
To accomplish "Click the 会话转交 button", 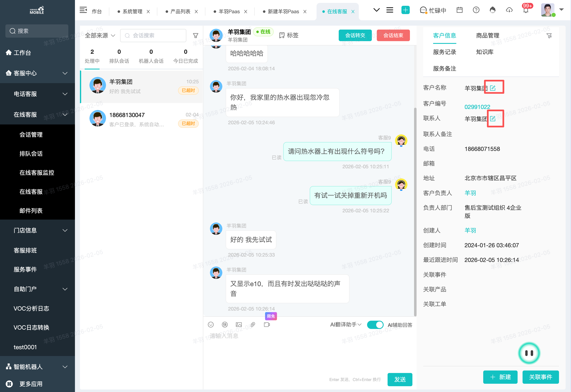I will click(x=355, y=35).
